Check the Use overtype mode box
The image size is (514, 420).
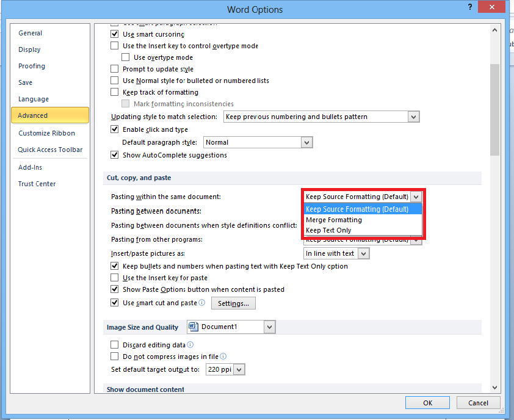[125, 57]
